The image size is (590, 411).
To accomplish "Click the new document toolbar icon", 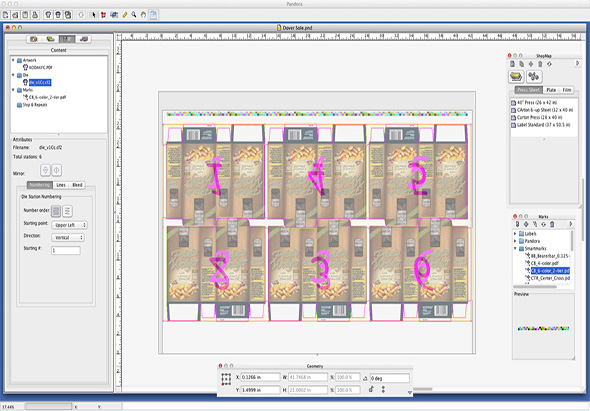I will tap(6, 15).
